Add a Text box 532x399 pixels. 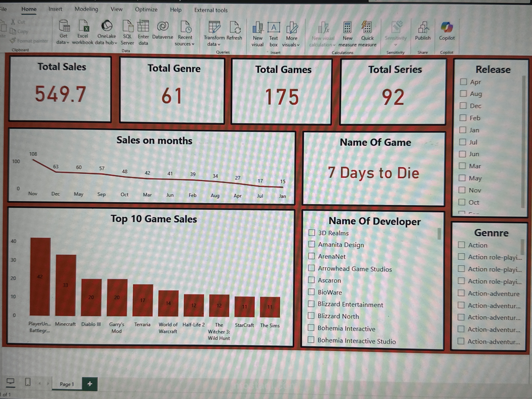click(x=274, y=34)
